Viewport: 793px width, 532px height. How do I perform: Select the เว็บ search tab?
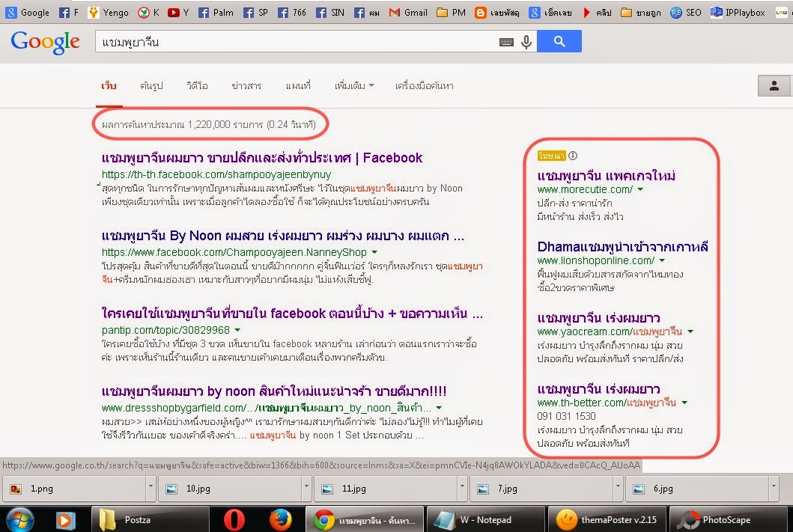(109, 86)
